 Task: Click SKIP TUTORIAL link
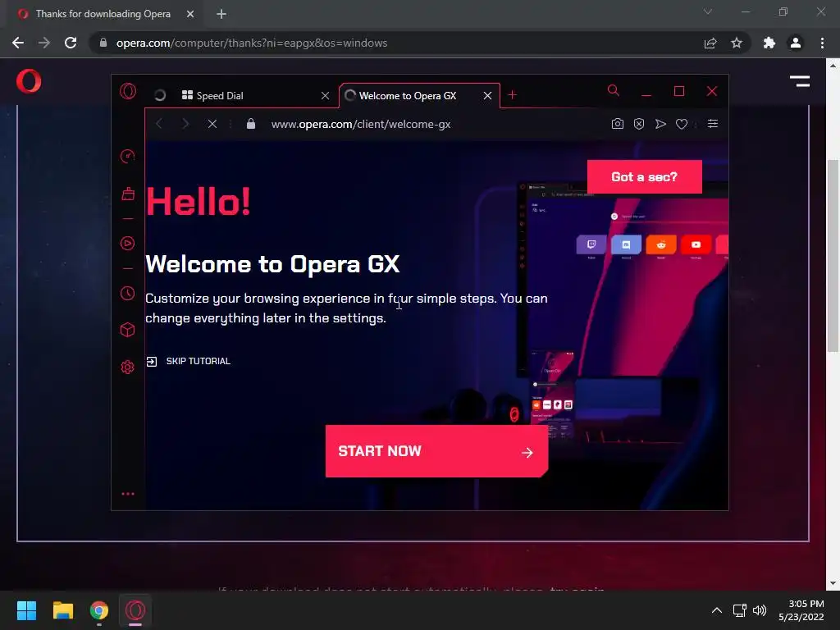click(x=188, y=361)
